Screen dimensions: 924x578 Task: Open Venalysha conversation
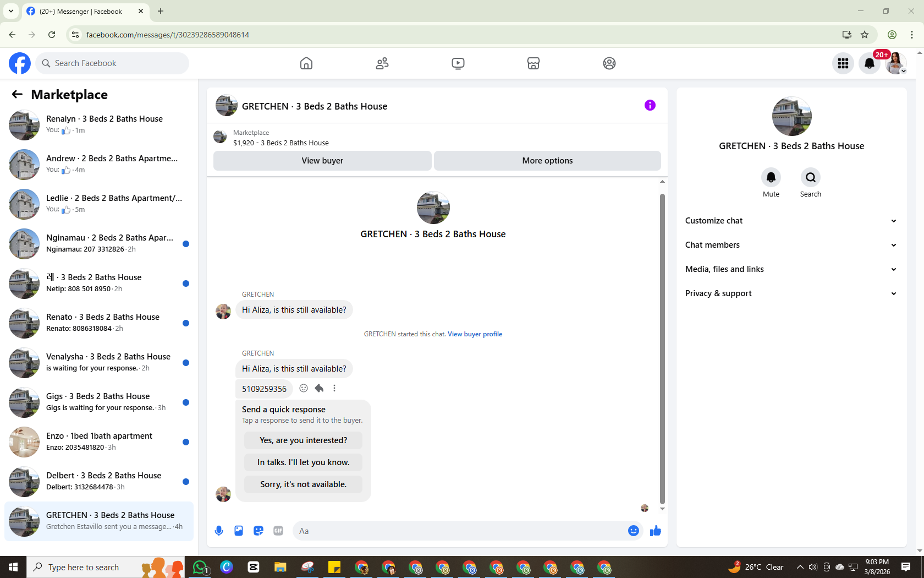pos(99,363)
